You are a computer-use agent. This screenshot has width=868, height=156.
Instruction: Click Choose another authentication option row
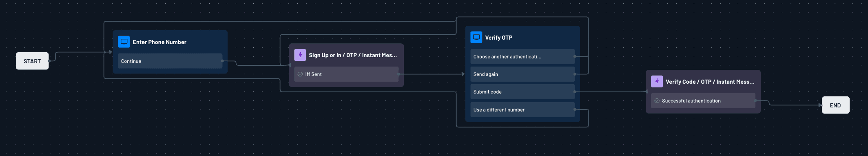[x=523, y=57]
